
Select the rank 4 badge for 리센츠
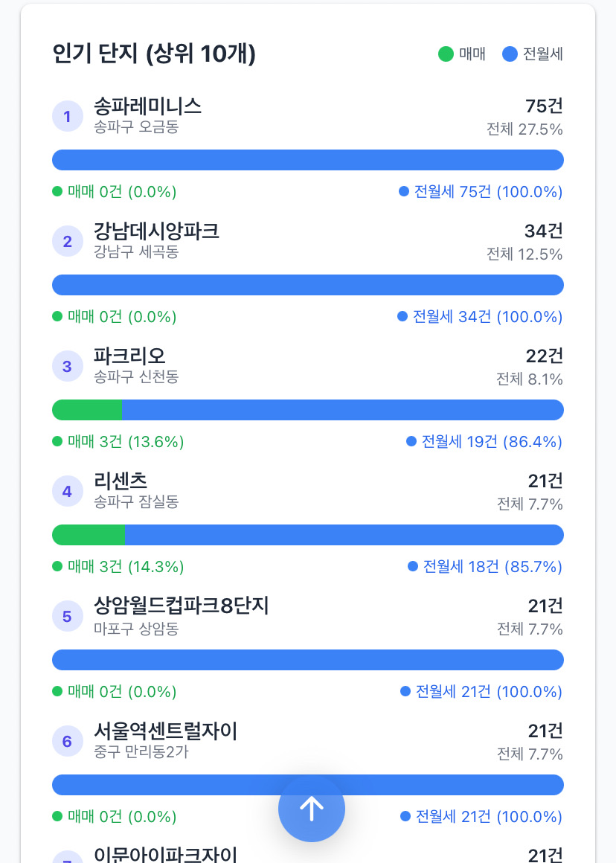pyautogui.click(x=67, y=491)
